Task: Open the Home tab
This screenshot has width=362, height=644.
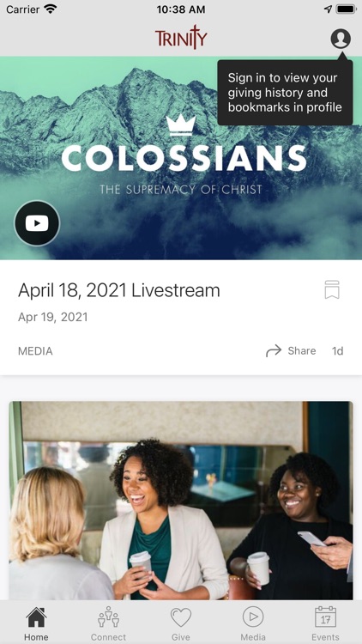Action: point(36,624)
